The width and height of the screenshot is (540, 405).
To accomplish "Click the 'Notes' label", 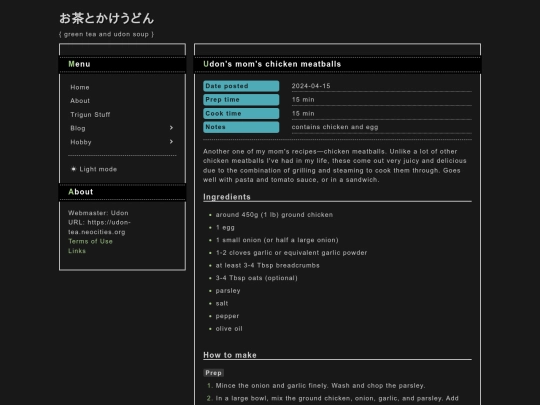I will pyautogui.click(x=241, y=127).
